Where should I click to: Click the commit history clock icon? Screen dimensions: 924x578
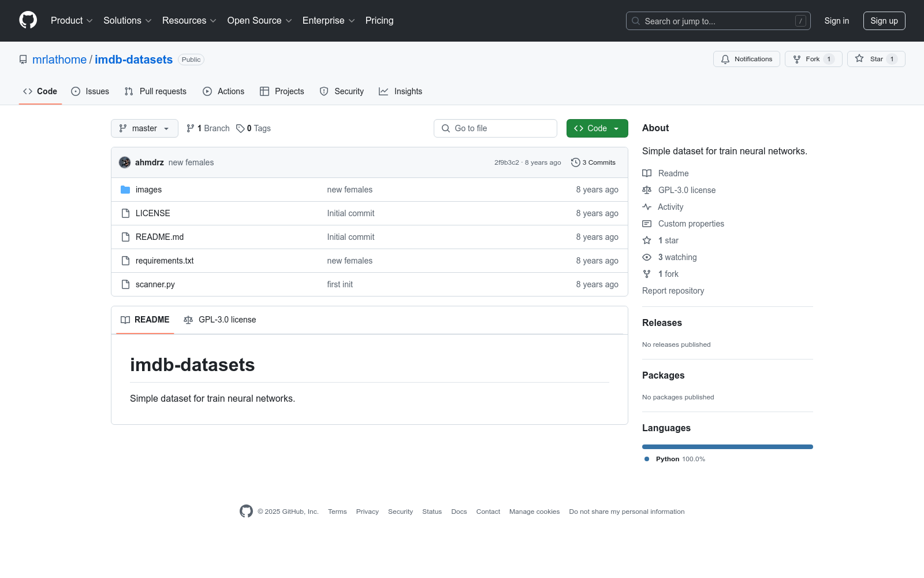tap(575, 162)
